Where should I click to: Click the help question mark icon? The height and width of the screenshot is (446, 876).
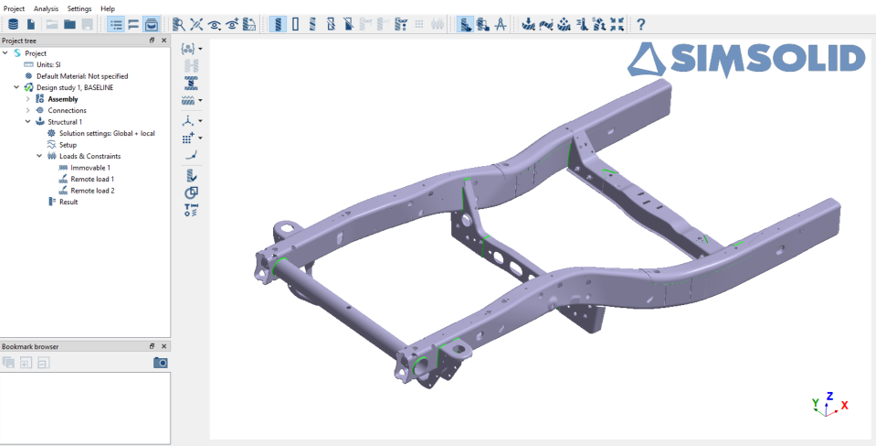(641, 24)
